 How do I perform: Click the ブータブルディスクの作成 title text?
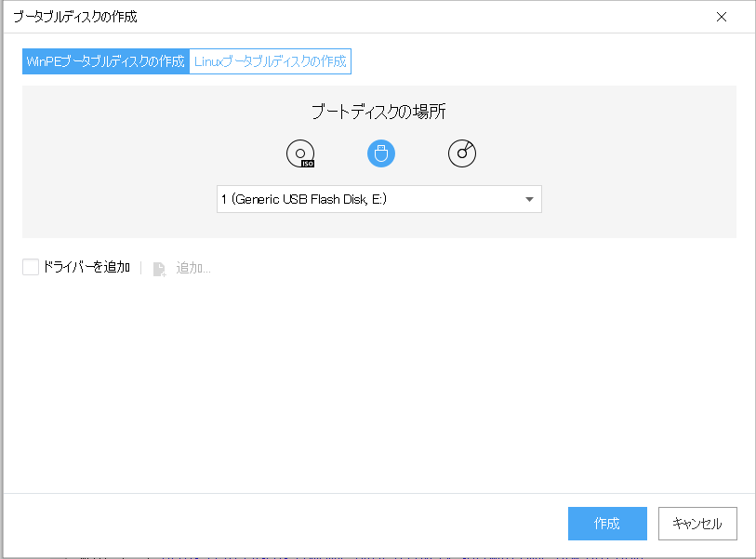click(x=75, y=17)
